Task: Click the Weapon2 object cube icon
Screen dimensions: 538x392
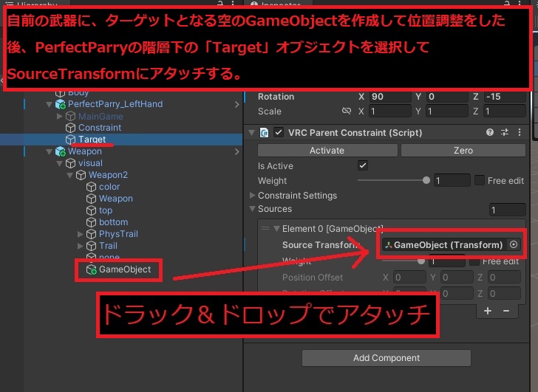Action: point(81,175)
